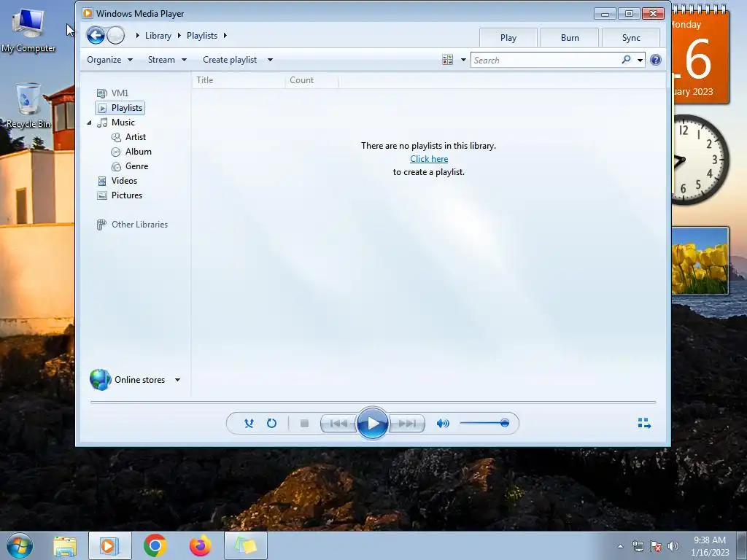Go back using the blue Back arrow
747x560 pixels.
[96, 35]
